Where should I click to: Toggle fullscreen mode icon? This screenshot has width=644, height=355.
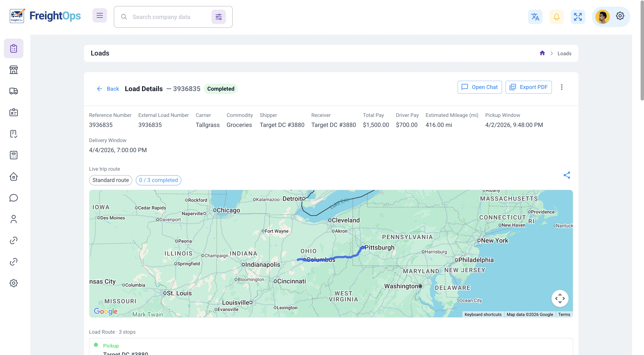pyautogui.click(x=578, y=17)
